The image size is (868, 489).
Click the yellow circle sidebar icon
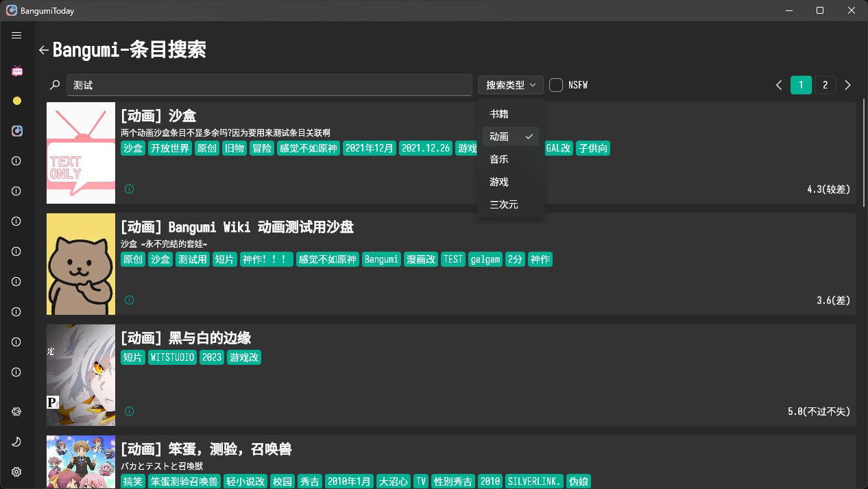pos(17,101)
